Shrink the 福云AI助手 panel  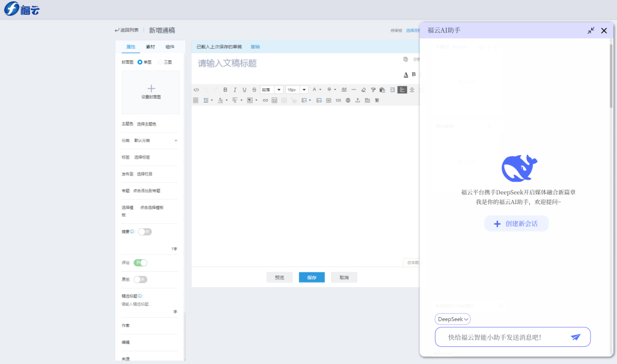[591, 30]
